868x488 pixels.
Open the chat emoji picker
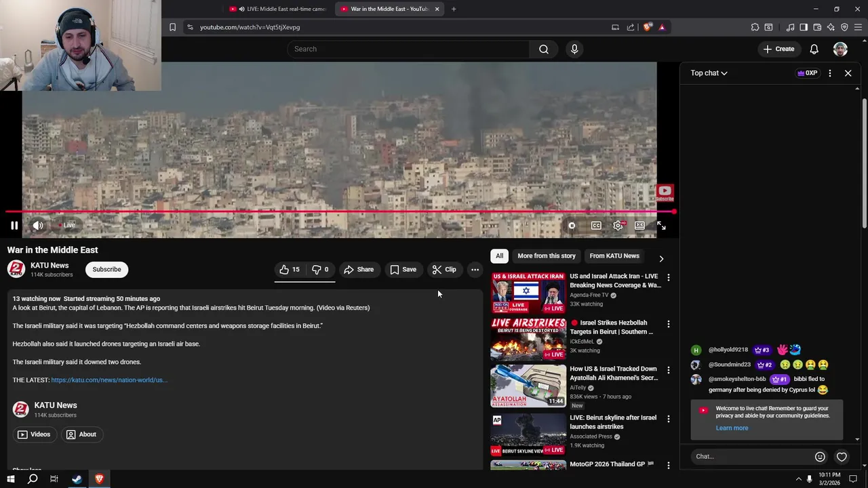(x=820, y=457)
